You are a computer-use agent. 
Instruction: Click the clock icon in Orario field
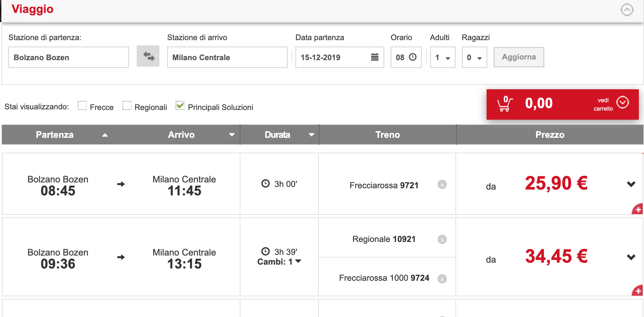point(413,57)
